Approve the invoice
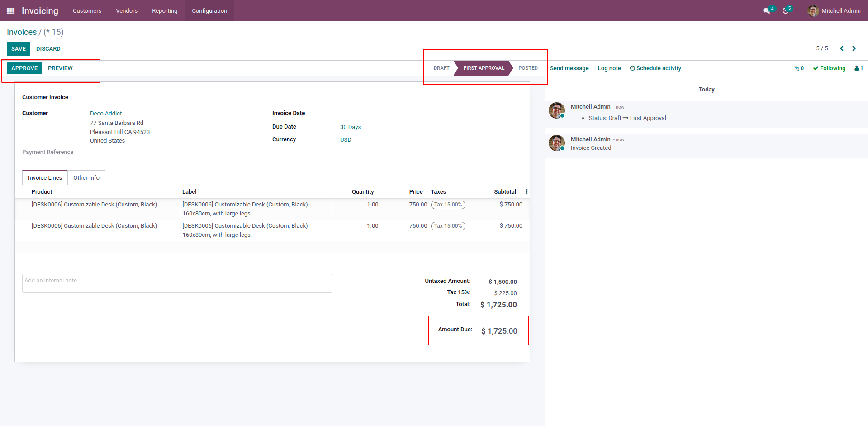 (24, 68)
